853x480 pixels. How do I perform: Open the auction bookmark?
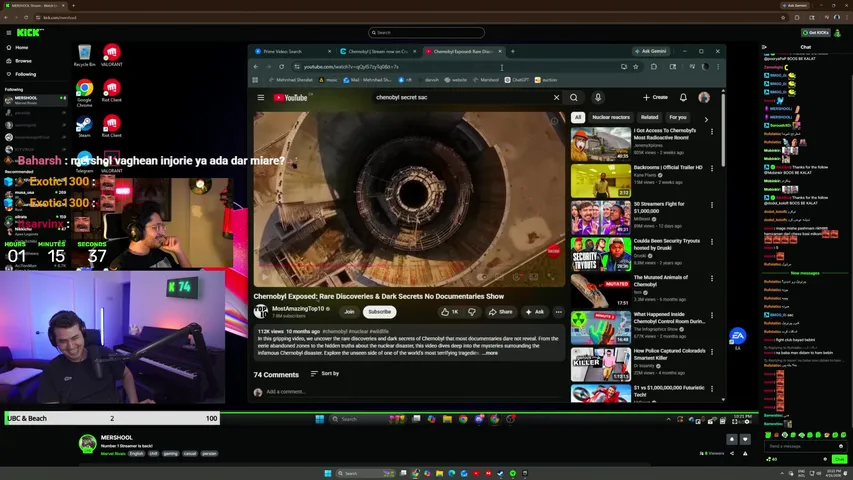click(546, 80)
